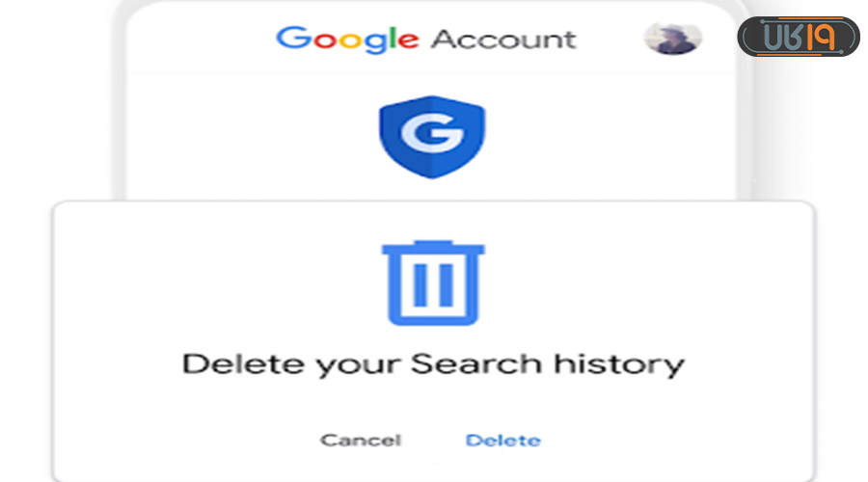868x482 pixels.
Task: Click the vertical bars inside trash icon
Action: coord(433,285)
